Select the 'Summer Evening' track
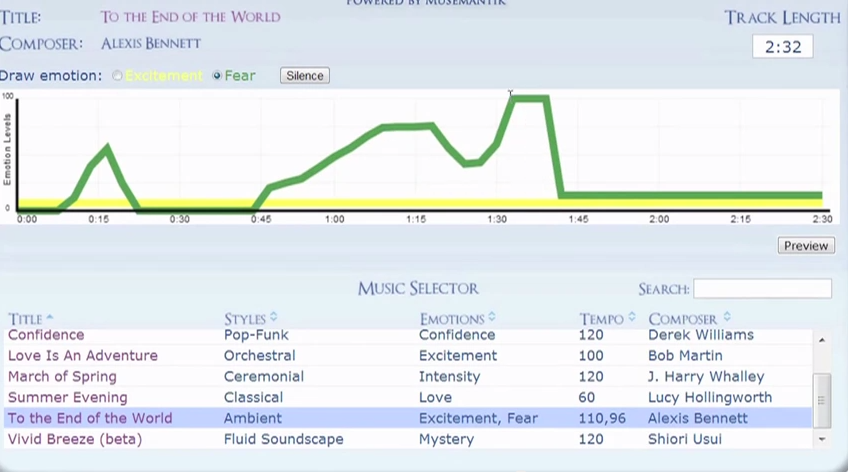The width and height of the screenshot is (848, 472). click(x=68, y=397)
